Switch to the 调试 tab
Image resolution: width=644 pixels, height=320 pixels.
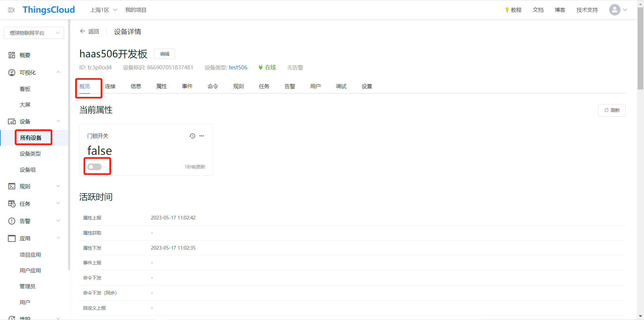(341, 86)
